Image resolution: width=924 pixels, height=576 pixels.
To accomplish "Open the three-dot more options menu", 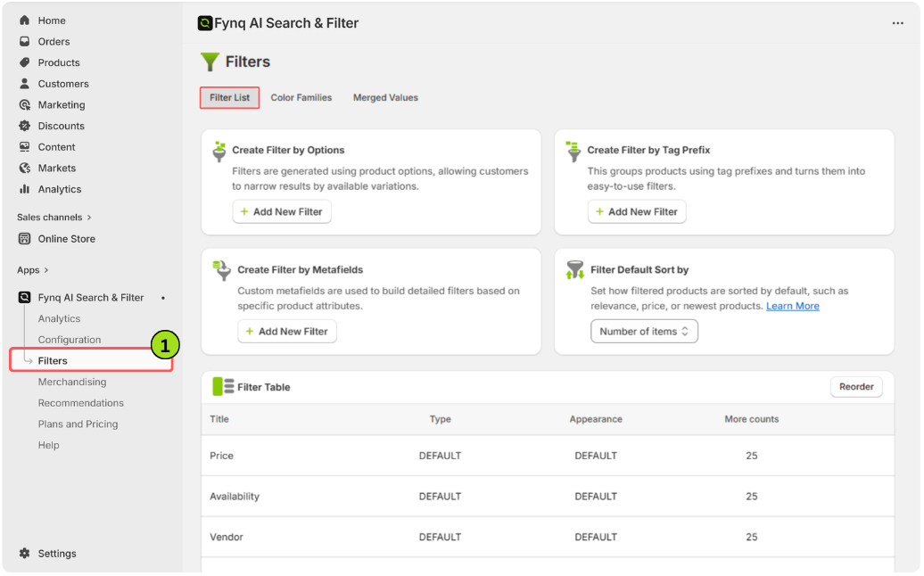I will point(898,23).
